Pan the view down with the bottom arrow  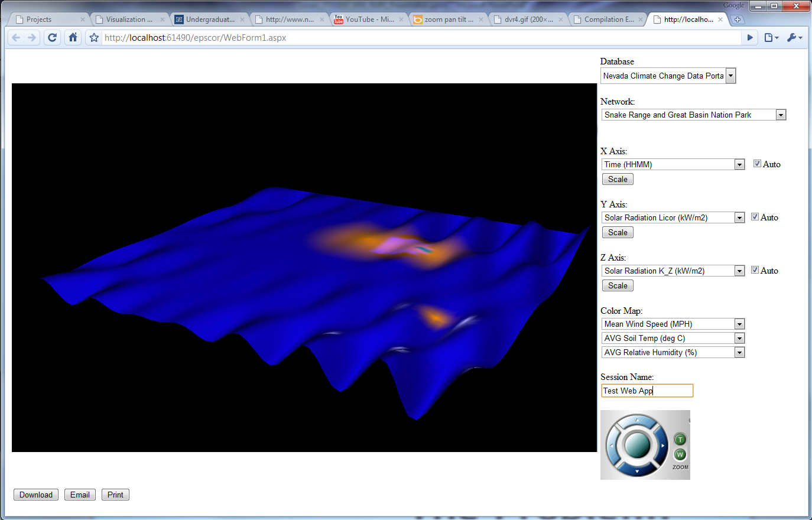tap(637, 471)
